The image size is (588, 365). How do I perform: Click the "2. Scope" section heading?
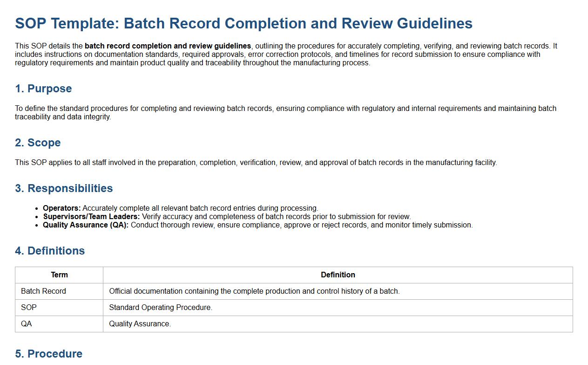pyautogui.click(x=38, y=143)
